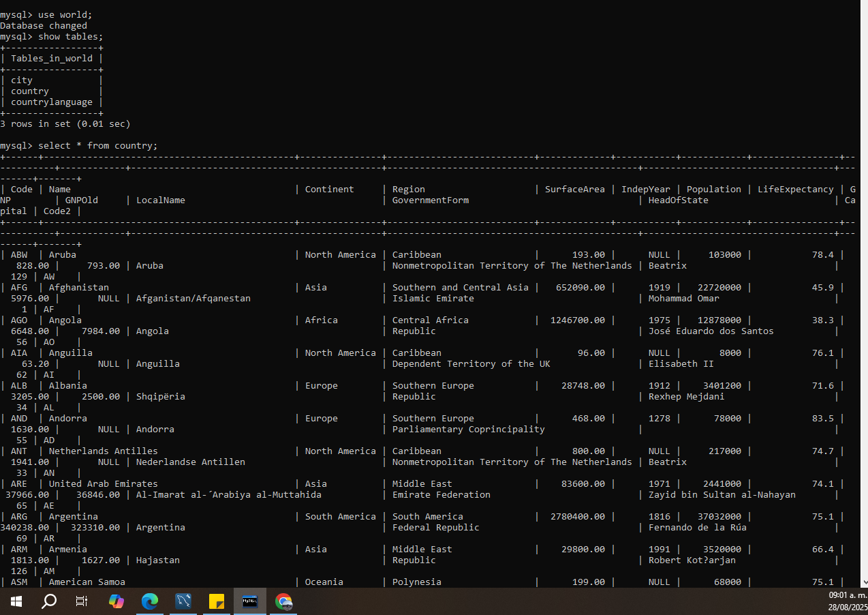Image resolution: width=868 pixels, height=615 pixels.
Task: Click the 'SurfaceArea' column header
Action: click(575, 190)
